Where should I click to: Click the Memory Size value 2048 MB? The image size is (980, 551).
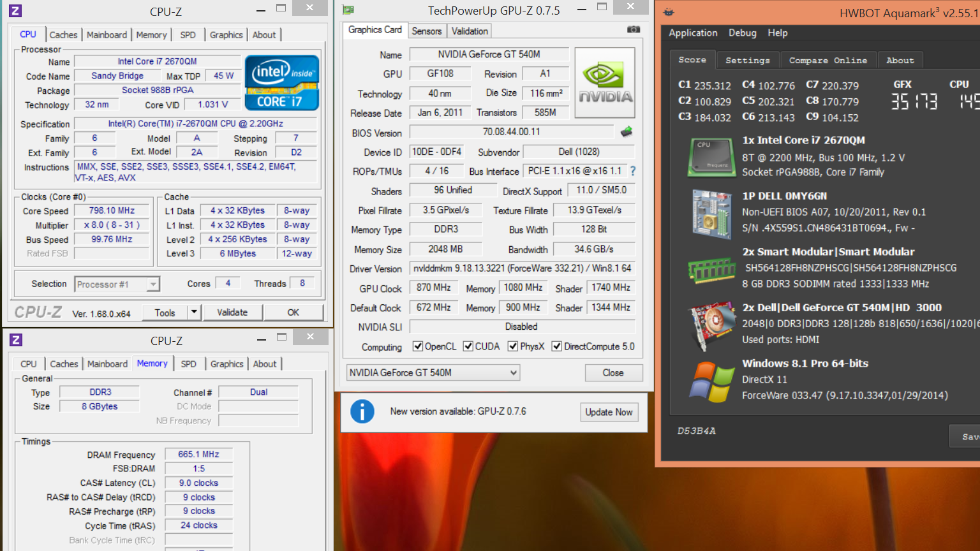[445, 249]
